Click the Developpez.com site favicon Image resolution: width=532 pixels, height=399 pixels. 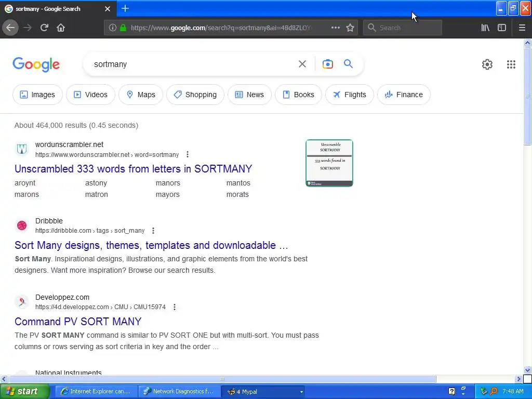tap(22, 302)
